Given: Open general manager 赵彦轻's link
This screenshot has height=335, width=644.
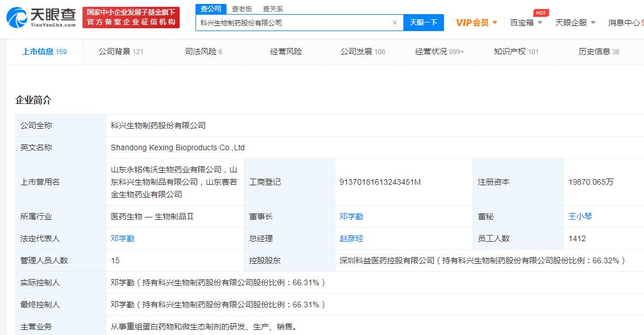Looking at the screenshot, I should coord(351,238).
